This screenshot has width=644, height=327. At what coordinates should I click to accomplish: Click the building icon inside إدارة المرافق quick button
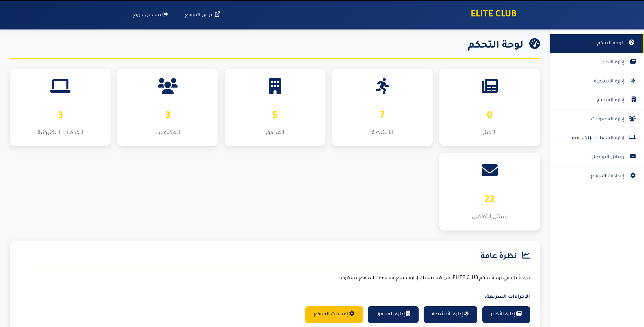click(x=408, y=313)
